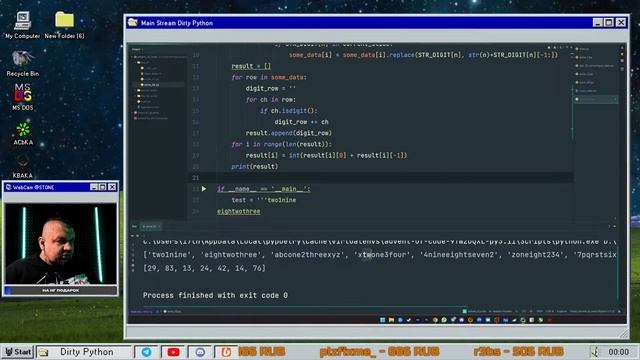Click the 'pixfixme_ - 666 RUB' ticker text
Viewport: 640px width, 360px height.
380,352
